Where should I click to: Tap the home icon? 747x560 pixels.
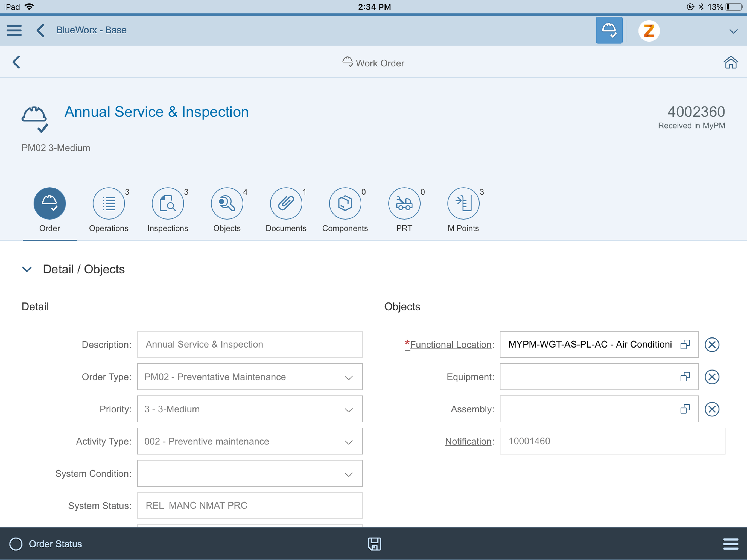click(730, 63)
